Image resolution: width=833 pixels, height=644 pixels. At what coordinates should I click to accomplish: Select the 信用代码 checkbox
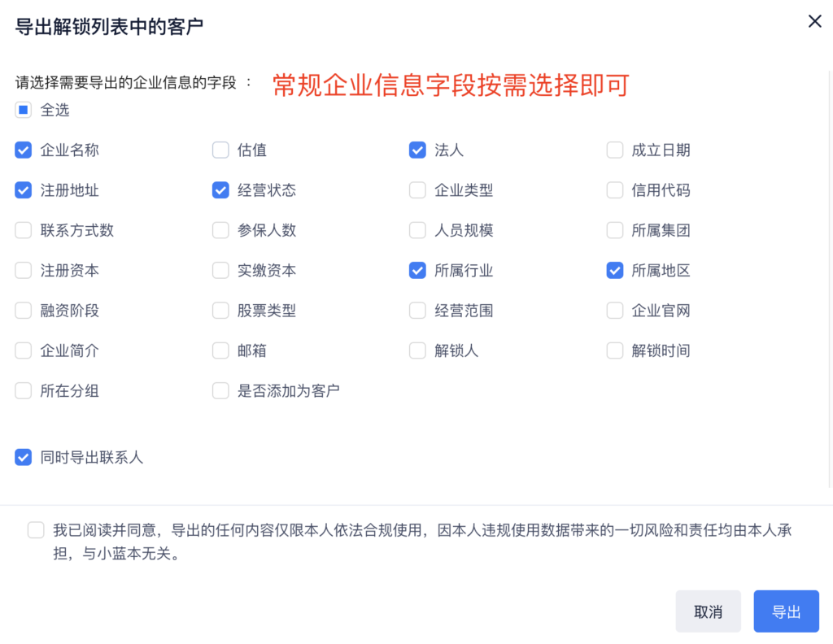(x=615, y=190)
